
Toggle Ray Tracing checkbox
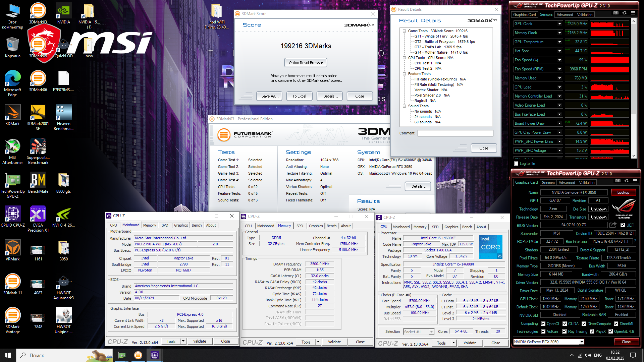point(565,331)
